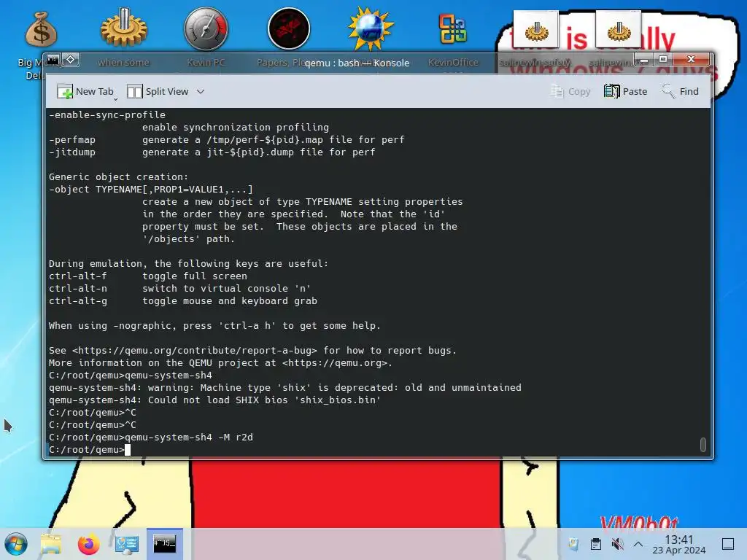Open the Kevin PC gauge desktop icon

click(x=206, y=28)
